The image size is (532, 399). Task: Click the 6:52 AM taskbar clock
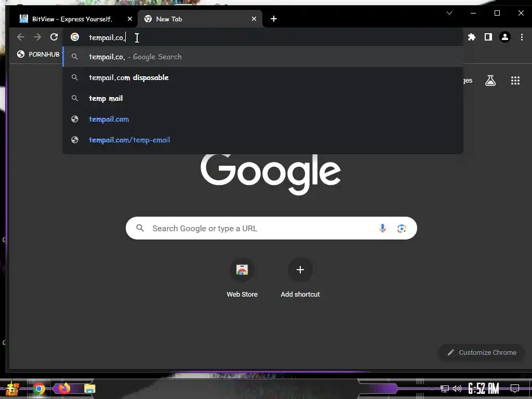(x=483, y=389)
